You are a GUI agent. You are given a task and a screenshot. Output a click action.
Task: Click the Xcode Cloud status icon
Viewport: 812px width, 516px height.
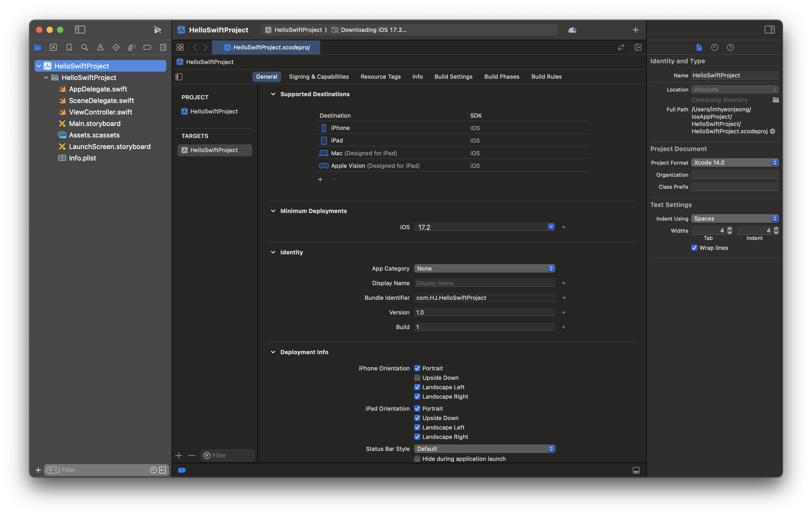572,30
